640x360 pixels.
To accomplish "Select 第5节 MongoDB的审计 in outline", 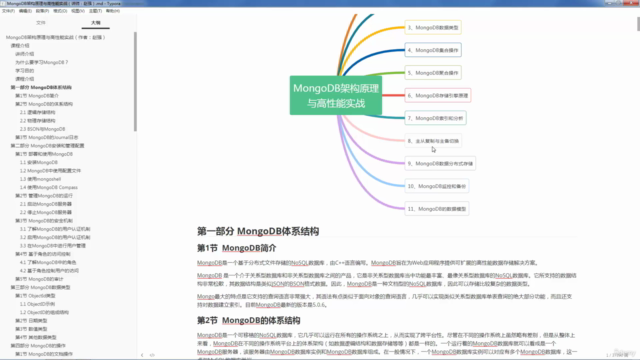I will 39,279.
